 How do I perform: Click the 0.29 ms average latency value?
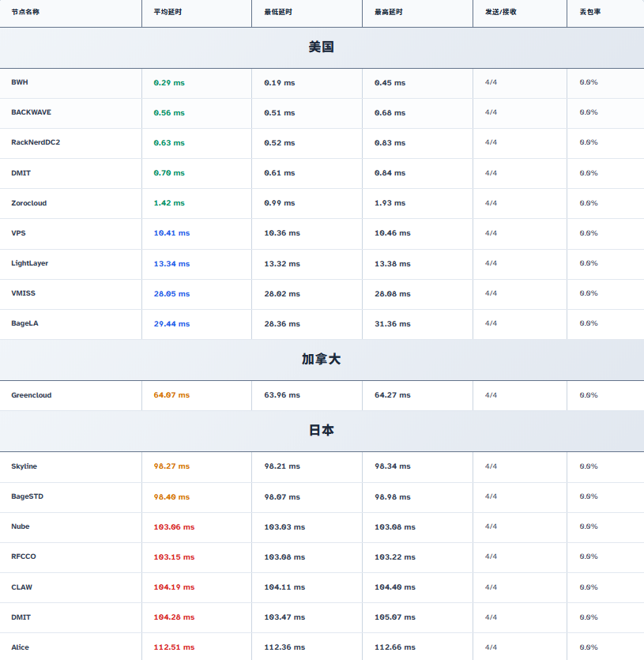(x=169, y=83)
